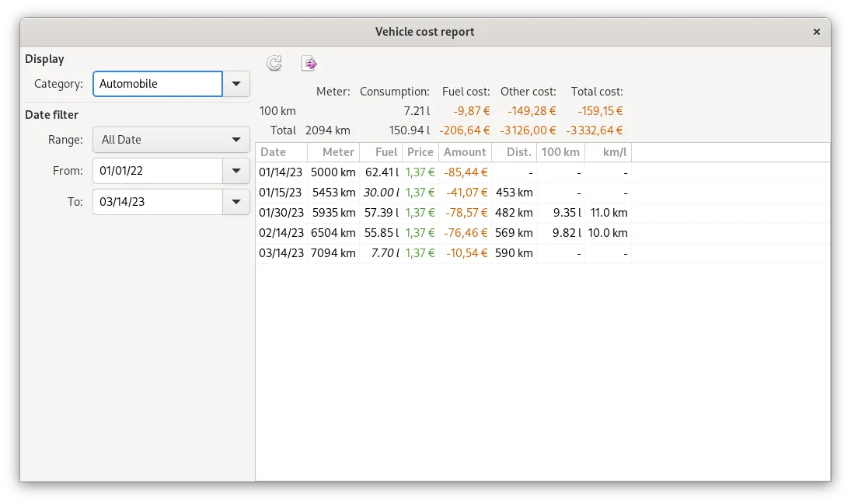Image resolution: width=851 pixels, height=504 pixels.
Task: Open the To date picker arrow
Action: (236, 202)
